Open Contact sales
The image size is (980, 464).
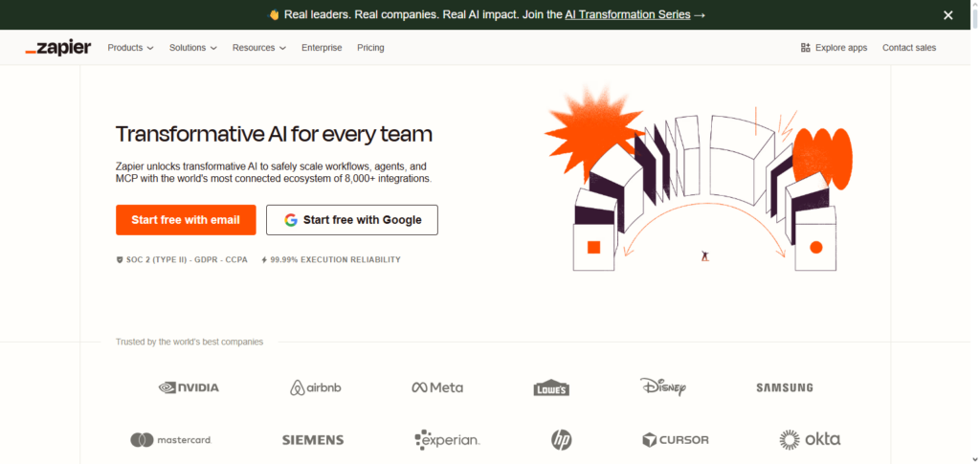click(909, 48)
